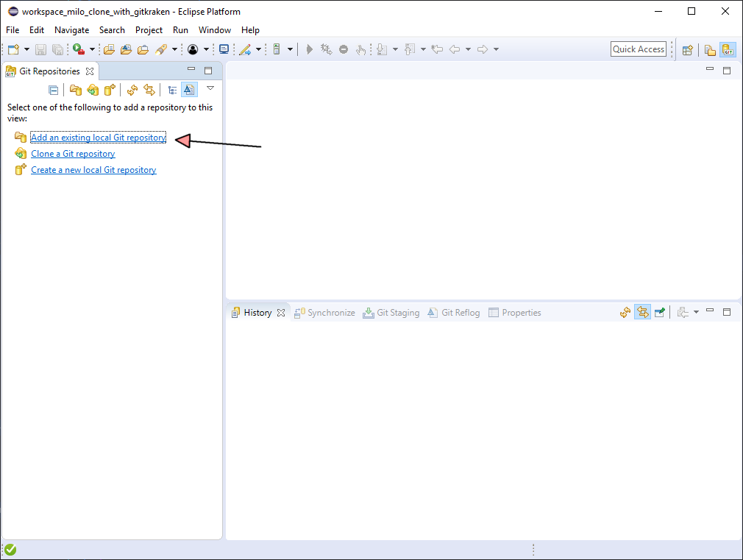Click Add Existing Local Repository toolbar icon
This screenshot has height=560, width=743.
tap(76, 90)
